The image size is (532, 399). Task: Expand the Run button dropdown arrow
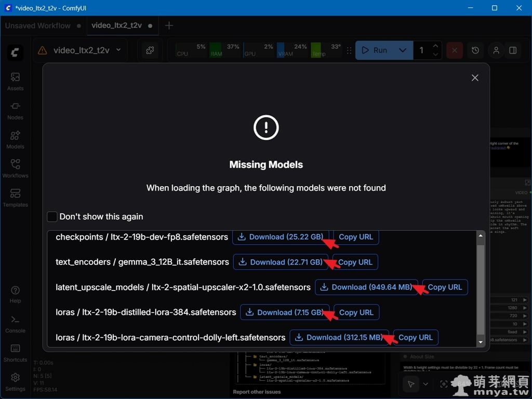click(402, 50)
